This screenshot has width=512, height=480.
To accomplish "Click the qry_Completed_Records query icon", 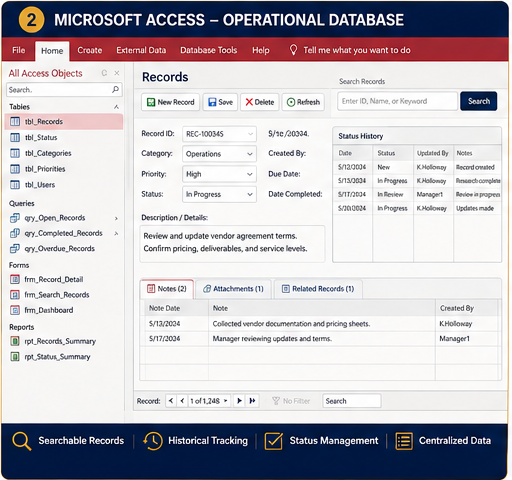I will pyautogui.click(x=15, y=233).
